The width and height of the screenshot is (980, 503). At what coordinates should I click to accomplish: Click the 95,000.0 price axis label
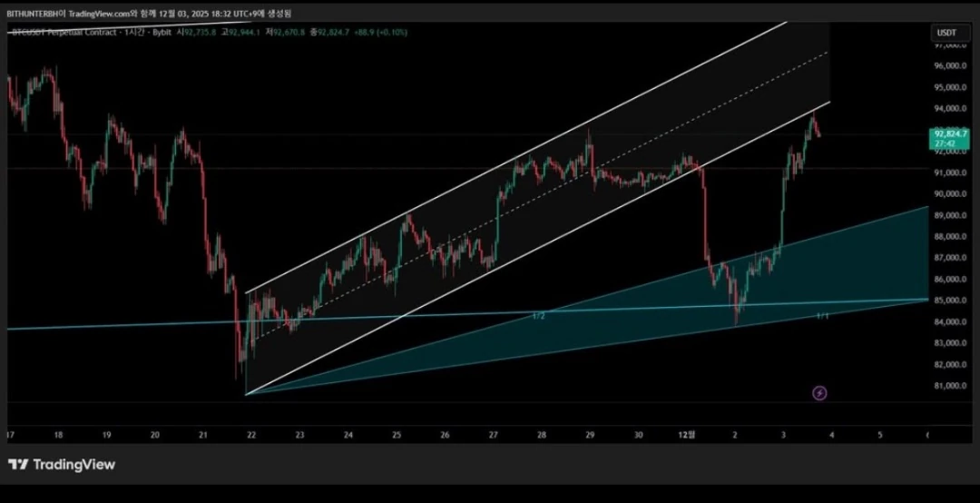coord(949,87)
